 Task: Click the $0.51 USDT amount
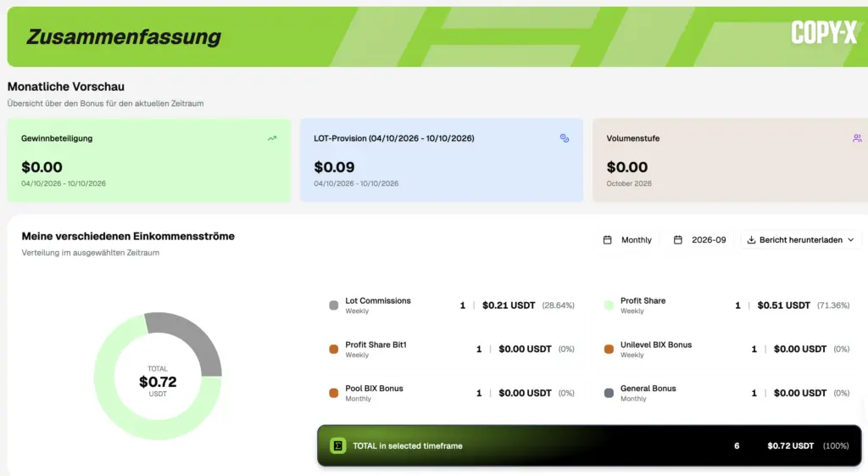[784, 305]
